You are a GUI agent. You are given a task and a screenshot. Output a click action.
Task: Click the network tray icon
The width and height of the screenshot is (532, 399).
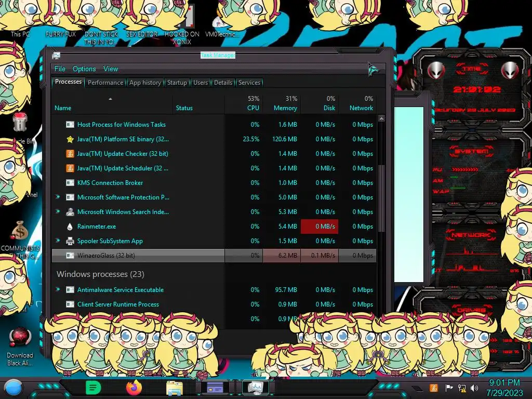pos(461,388)
